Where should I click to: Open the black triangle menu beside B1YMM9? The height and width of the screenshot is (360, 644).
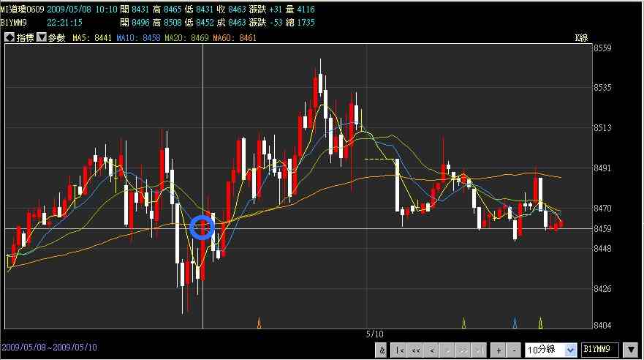[632, 350]
